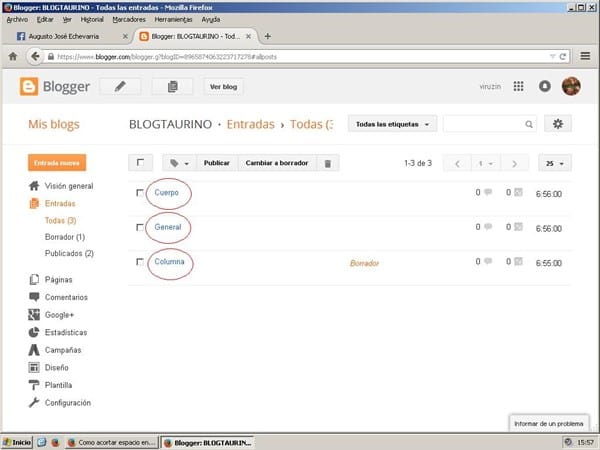Open the Archivo menu
The image size is (600, 450).
pyautogui.click(x=17, y=20)
